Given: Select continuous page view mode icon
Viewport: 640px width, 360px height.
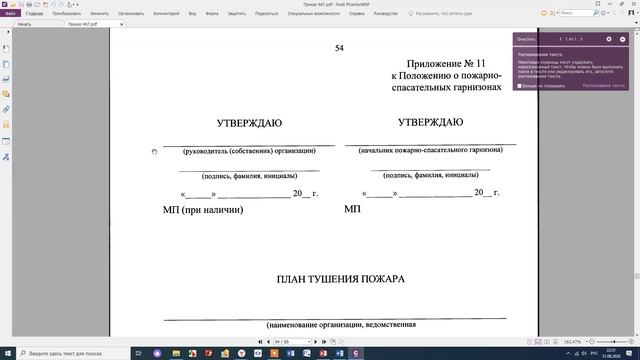Looking at the screenshot, I should 538,342.
